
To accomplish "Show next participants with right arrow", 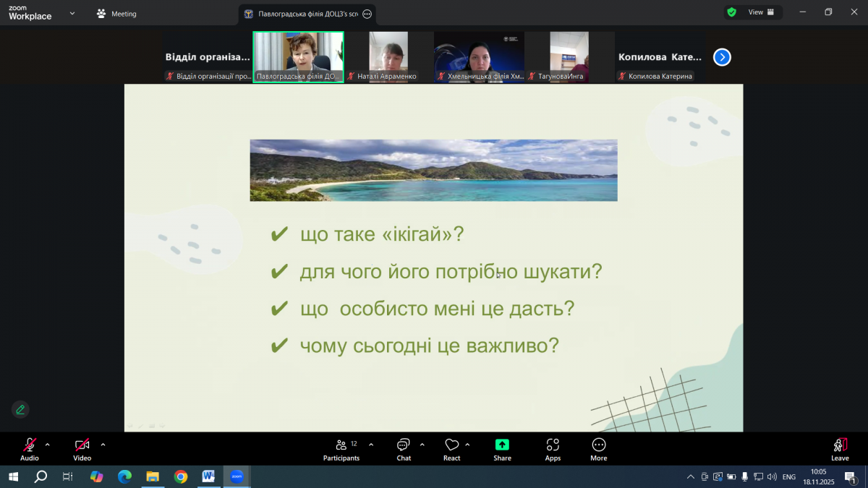I will click(x=722, y=57).
